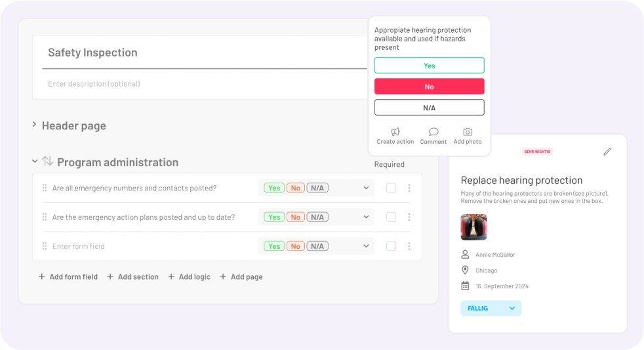
Task: Expand the Header page section
Action: click(x=34, y=125)
